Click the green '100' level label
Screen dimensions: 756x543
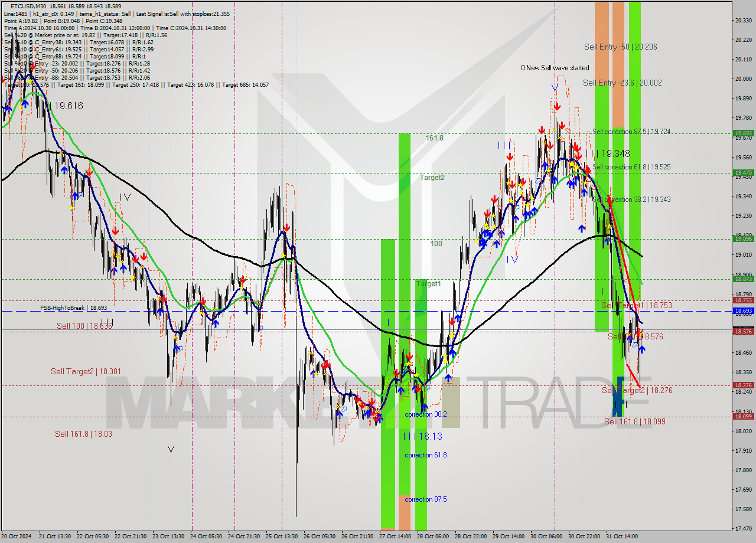coord(436,243)
